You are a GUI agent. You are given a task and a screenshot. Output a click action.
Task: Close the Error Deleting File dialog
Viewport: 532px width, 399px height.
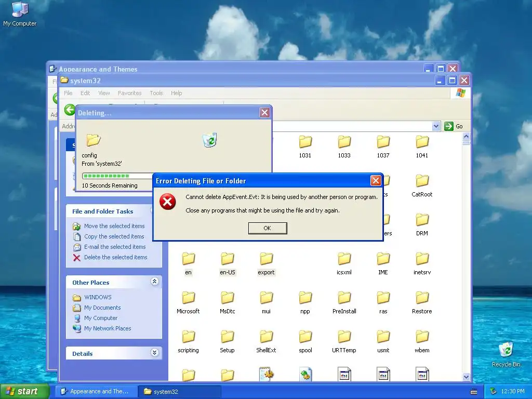[376, 180]
